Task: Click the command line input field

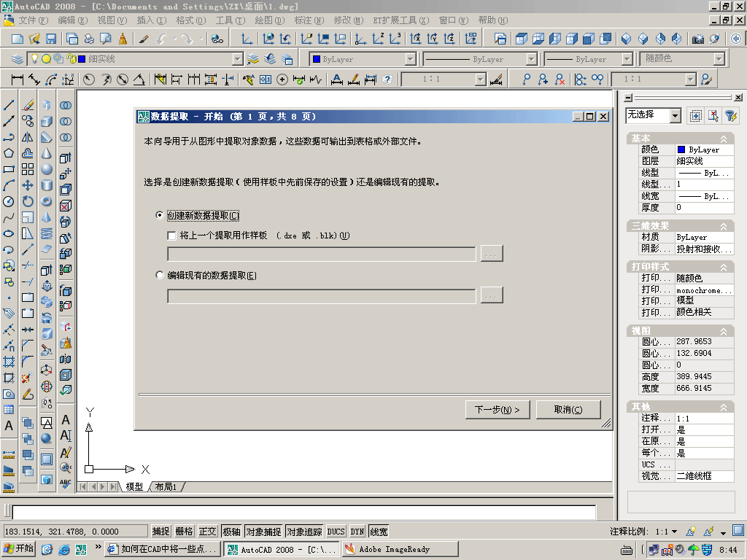Action: (304, 513)
